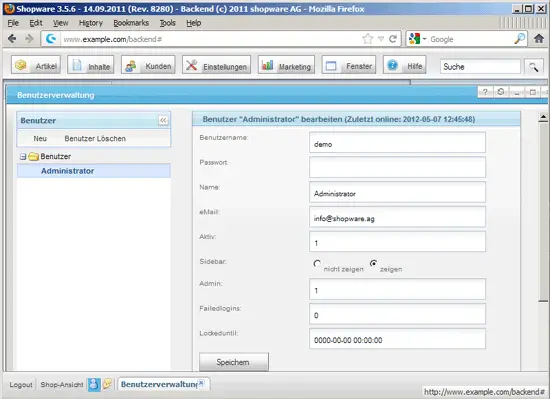Open Einstellungen tools menu
Screen dimensions: 550x399
[x=216, y=65]
